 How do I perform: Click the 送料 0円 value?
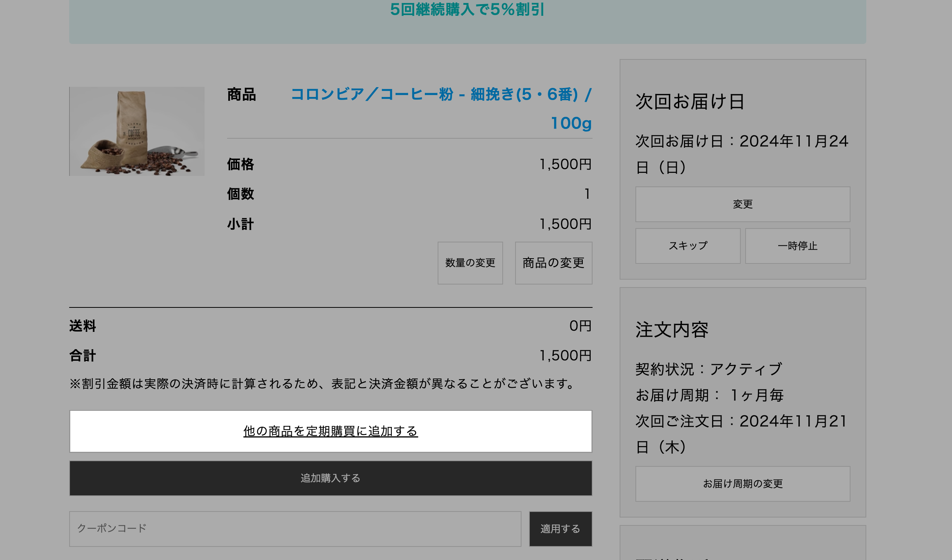580,325
